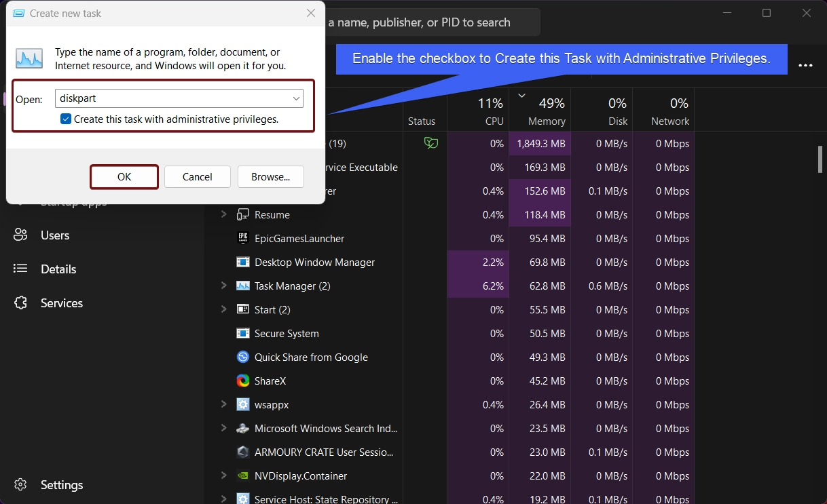The image size is (827, 504).
Task: Click the Quick Share from Google icon
Action: (243, 357)
